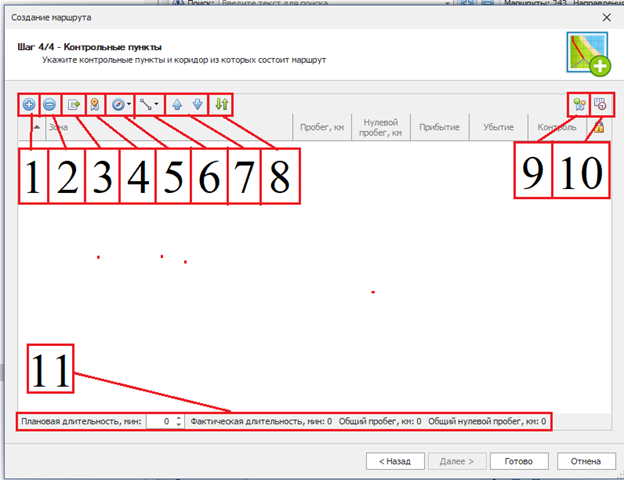The image size is (625, 481).
Task: Open the compass icon dropdown arrow
Action: pyautogui.click(x=130, y=103)
